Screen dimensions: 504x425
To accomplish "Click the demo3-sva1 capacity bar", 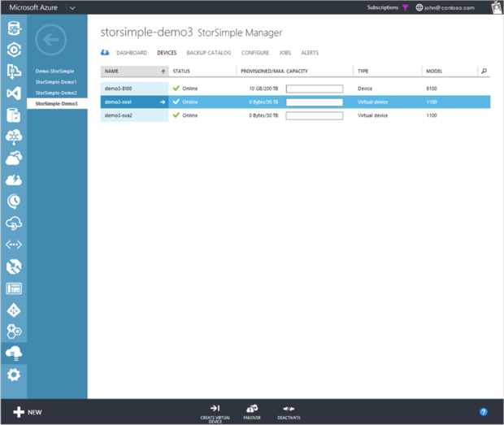I will point(315,102).
